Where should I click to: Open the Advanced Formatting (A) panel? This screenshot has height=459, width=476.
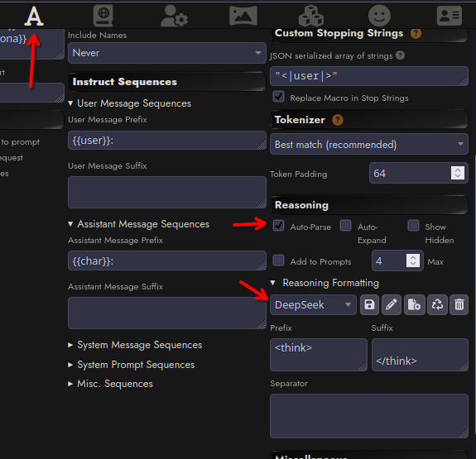[x=34, y=16]
